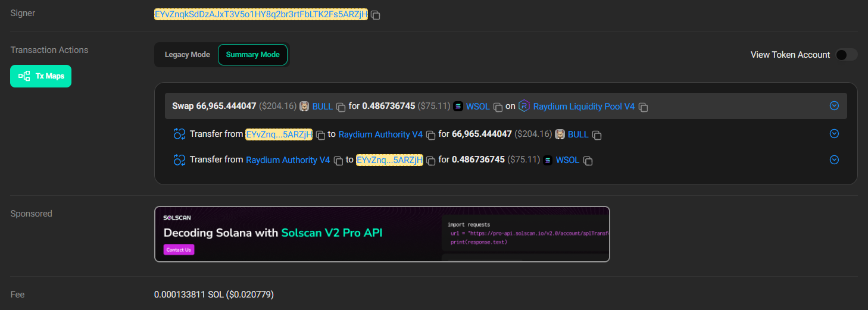Expand the Transfer from Raydium Authority V4 row
This screenshot has height=310, width=868.
tap(834, 159)
